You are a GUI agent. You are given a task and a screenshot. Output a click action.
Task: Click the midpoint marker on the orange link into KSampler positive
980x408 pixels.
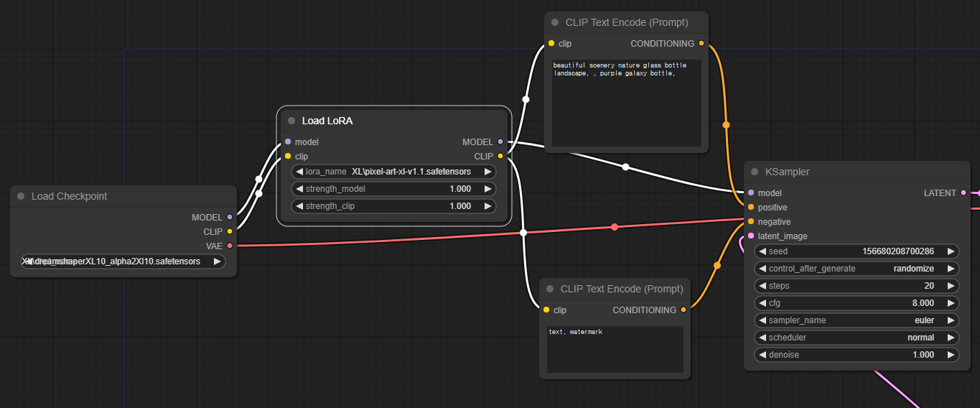click(x=726, y=125)
